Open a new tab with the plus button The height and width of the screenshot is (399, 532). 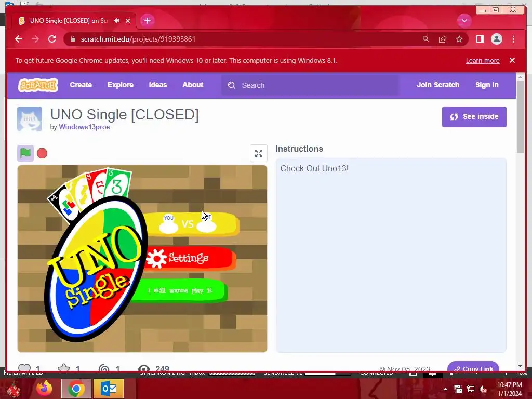pyautogui.click(x=147, y=21)
